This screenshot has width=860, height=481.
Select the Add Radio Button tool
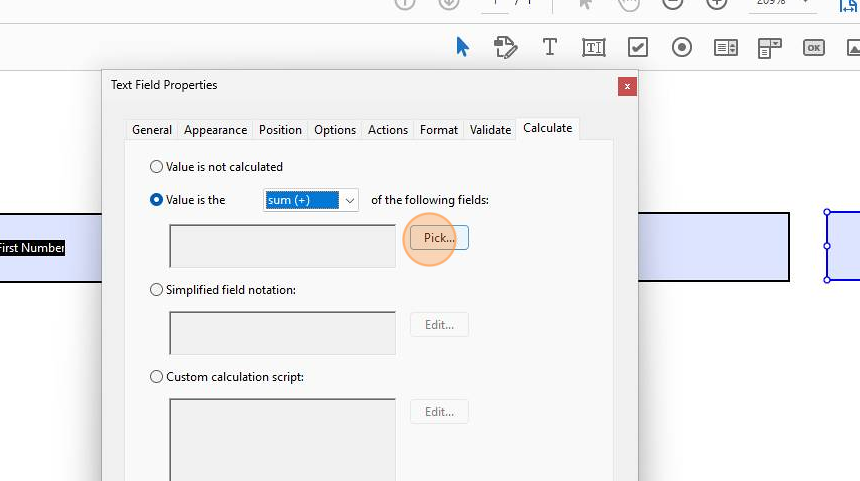pyautogui.click(x=682, y=47)
